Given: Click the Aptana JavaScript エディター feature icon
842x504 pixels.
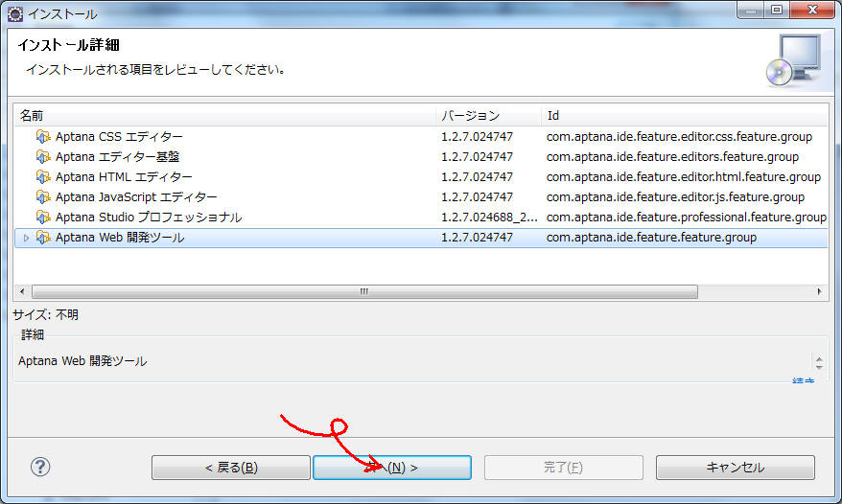Looking at the screenshot, I should [42, 197].
